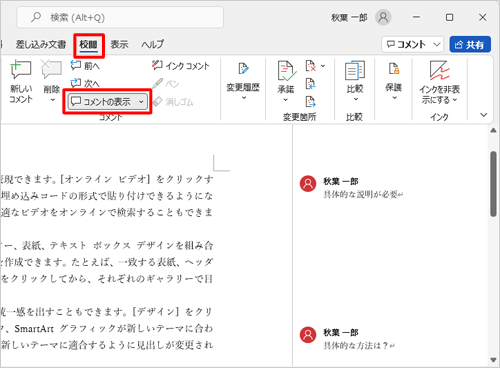
Task: Go to previous comment (前へ)
Action: click(85, 66)
